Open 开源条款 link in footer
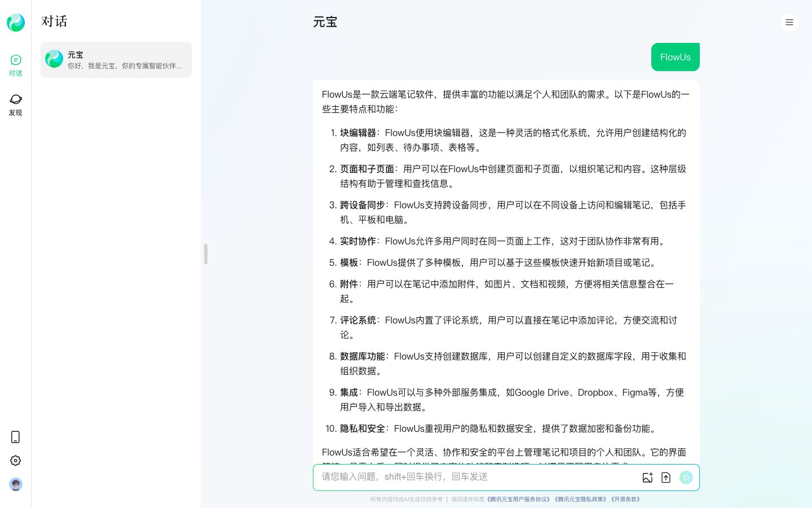Image resolution: width=812 pixels, height=508 pixels. [x=625, y=499]
